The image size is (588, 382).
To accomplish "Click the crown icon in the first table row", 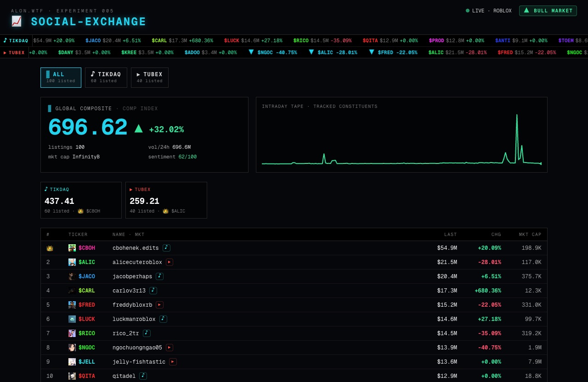I will pos(50,248).
